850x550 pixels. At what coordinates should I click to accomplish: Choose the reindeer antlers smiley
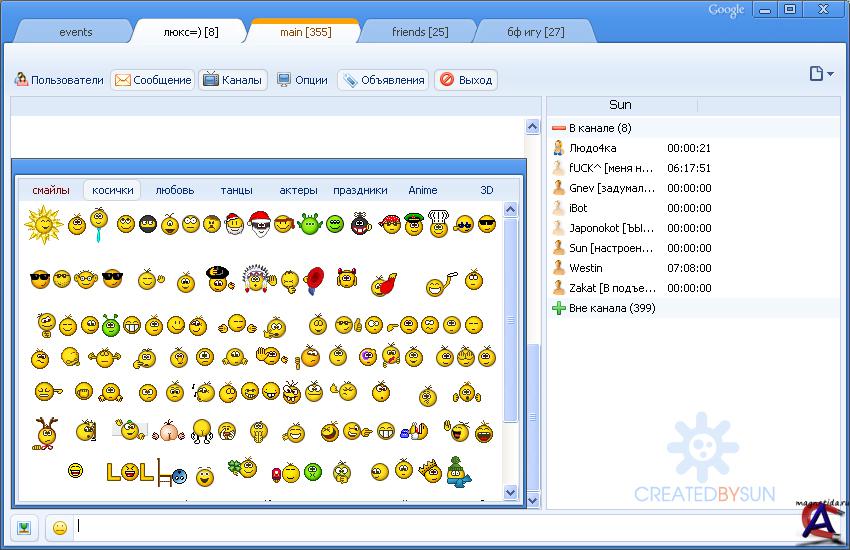(x=45, y=432)
